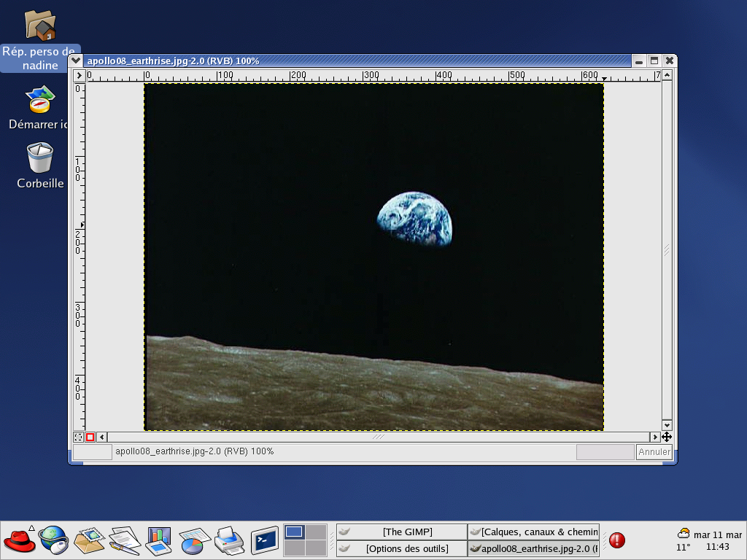This screenshot has width=747, height=560.
Task: Click the scroll right arrow of the image window
Action: (655, 437)
